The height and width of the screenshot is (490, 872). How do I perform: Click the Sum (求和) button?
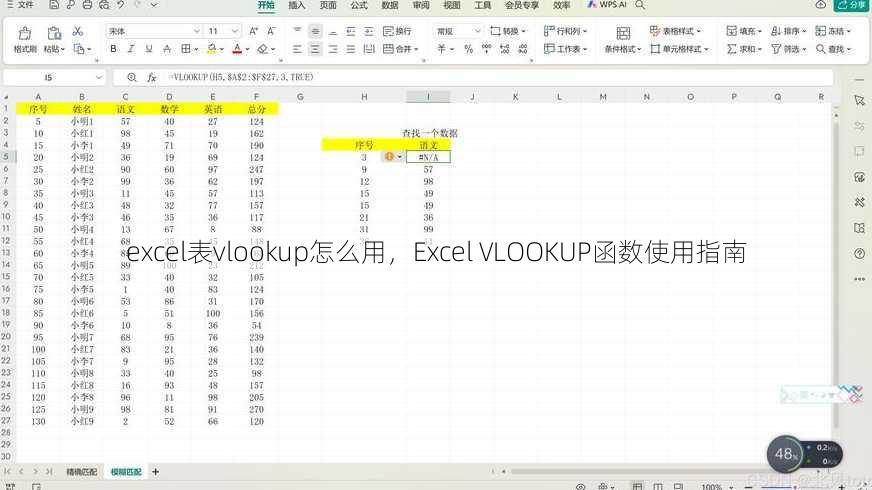(744, 49)
